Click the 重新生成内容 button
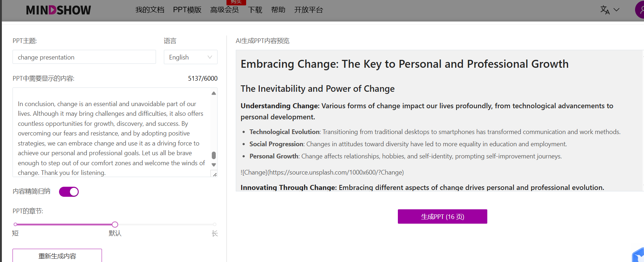 [57, 256]
